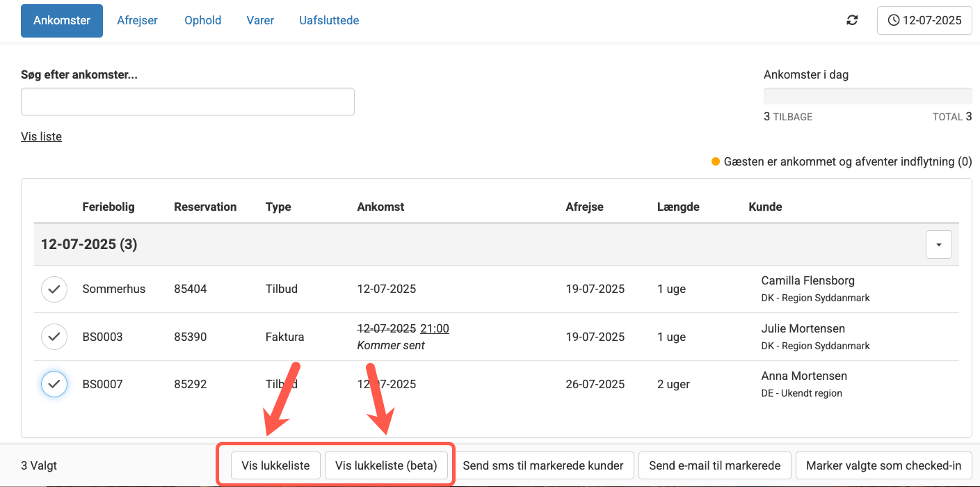The image size is (980, 487).
Task: Click 'DE - Ukendt region' text
Action: click(802, 393)
